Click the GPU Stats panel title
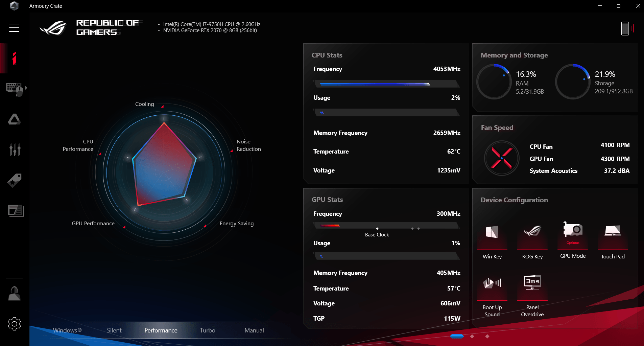The height and width of the screenshot is (346, 644). point(327,200)
